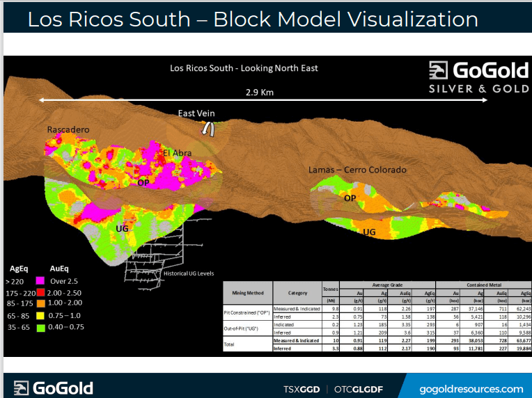This screenshot has width=532, height=398.
Task: Click the 'OP' label at Lamas – Cerro Colorado
Action: click(x=350, y=198)
